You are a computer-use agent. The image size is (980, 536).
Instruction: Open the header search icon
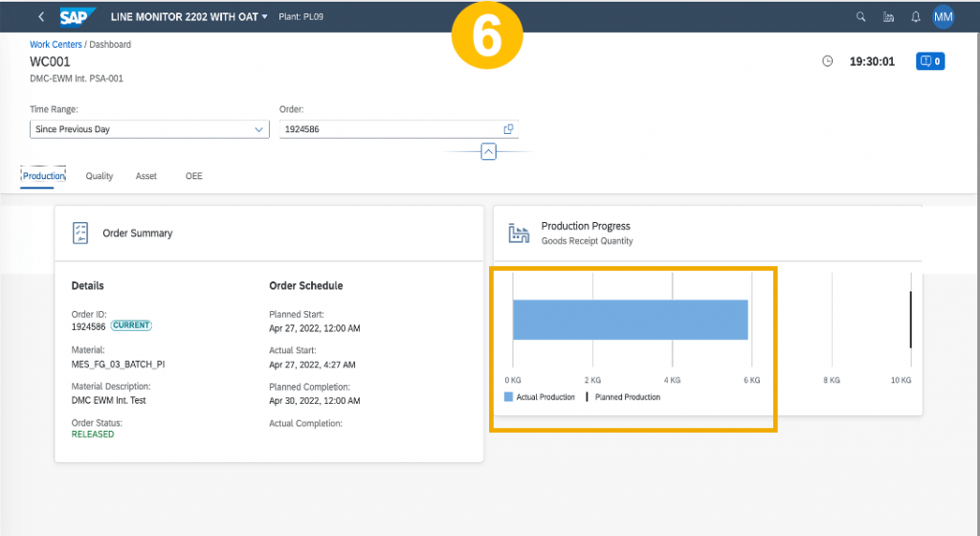[860, 17]
